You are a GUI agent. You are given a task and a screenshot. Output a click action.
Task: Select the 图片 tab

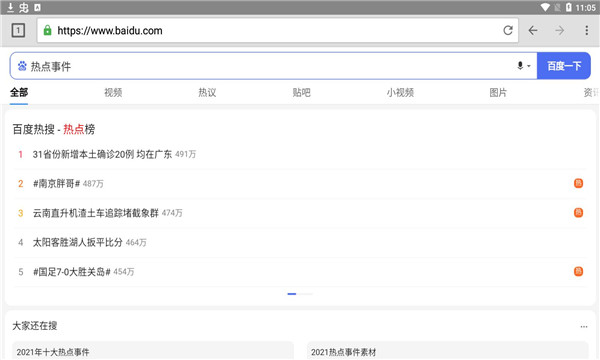click(x=498, y=92)
